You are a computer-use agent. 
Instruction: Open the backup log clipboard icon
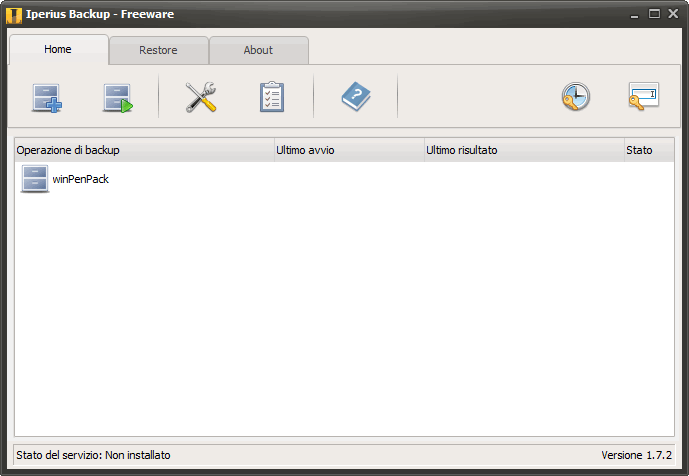point(272,97)
